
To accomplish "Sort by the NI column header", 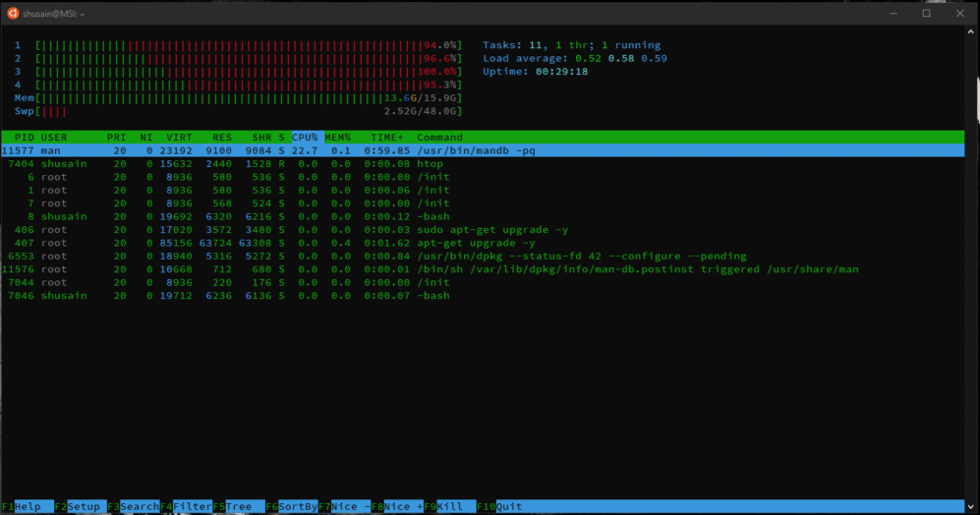I will 146,138.
